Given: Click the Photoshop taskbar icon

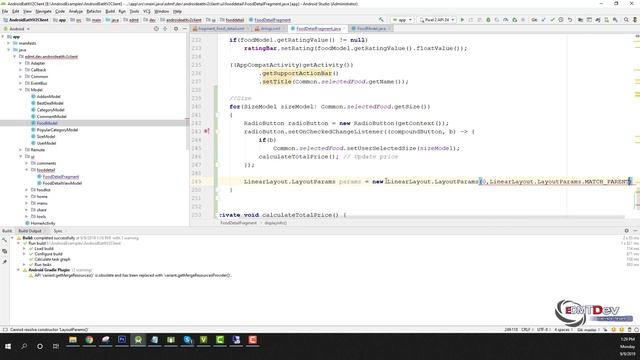Looking at the screenshot, I should 122,340.
